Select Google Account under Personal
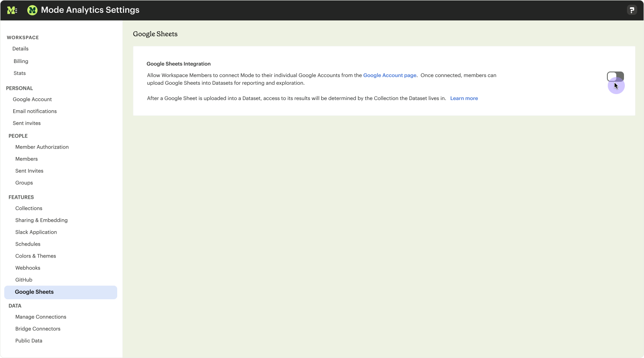Screen dimensions: 644x358 click(32, 100)
